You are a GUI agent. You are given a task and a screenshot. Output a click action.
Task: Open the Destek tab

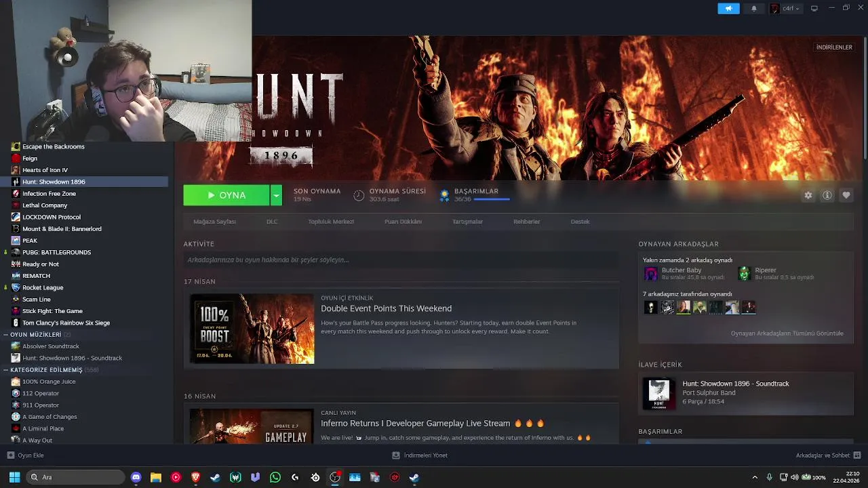tap(580, 222)
